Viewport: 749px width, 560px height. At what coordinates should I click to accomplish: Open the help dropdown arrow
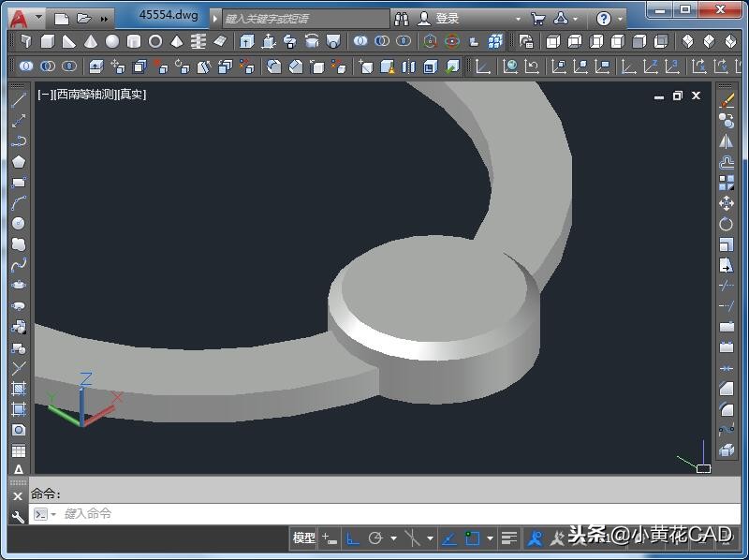621,19
